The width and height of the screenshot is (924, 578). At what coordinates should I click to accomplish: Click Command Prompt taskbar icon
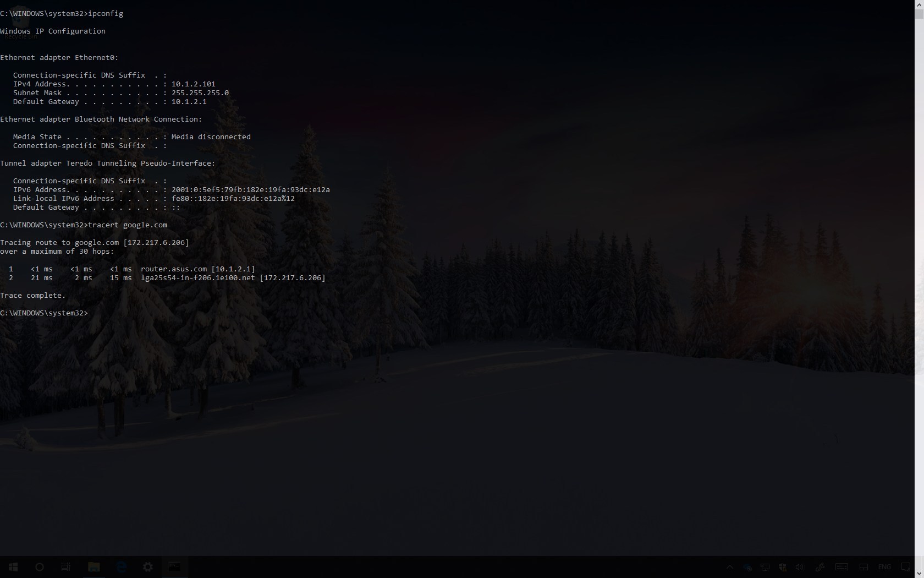[x=174, y=567]
